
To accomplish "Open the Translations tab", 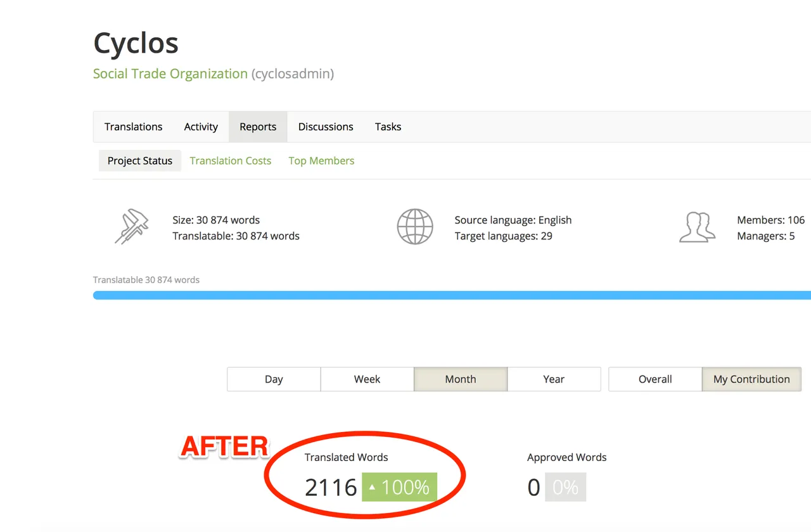I will click(x=133, y=127).
